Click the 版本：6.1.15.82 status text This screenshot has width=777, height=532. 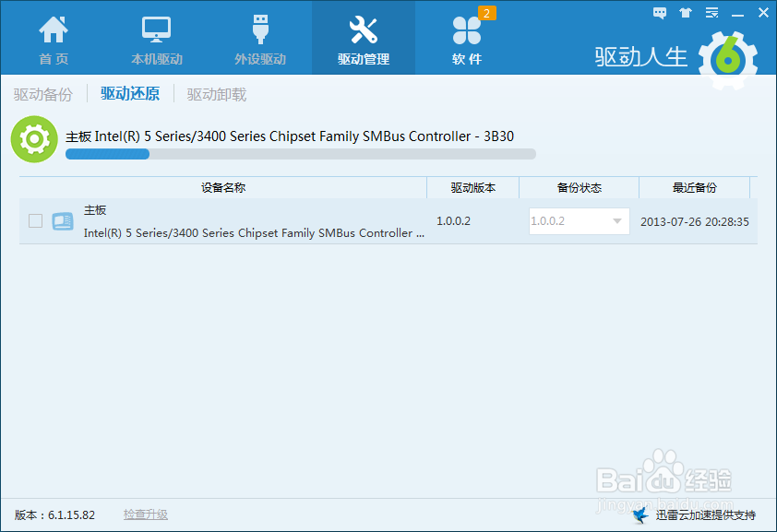[54, 515]
